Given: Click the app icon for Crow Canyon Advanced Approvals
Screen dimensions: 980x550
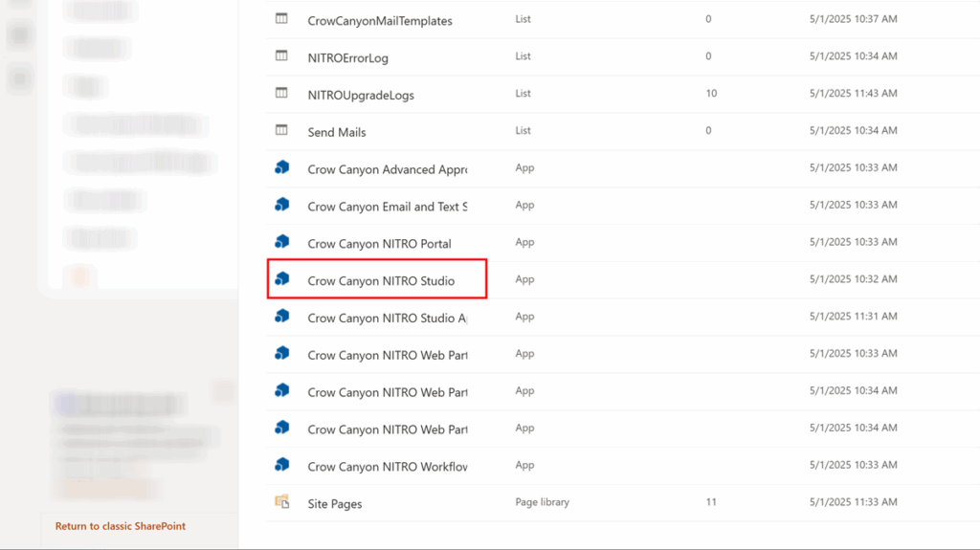Looking at the screenshot, I should point(282,167).
